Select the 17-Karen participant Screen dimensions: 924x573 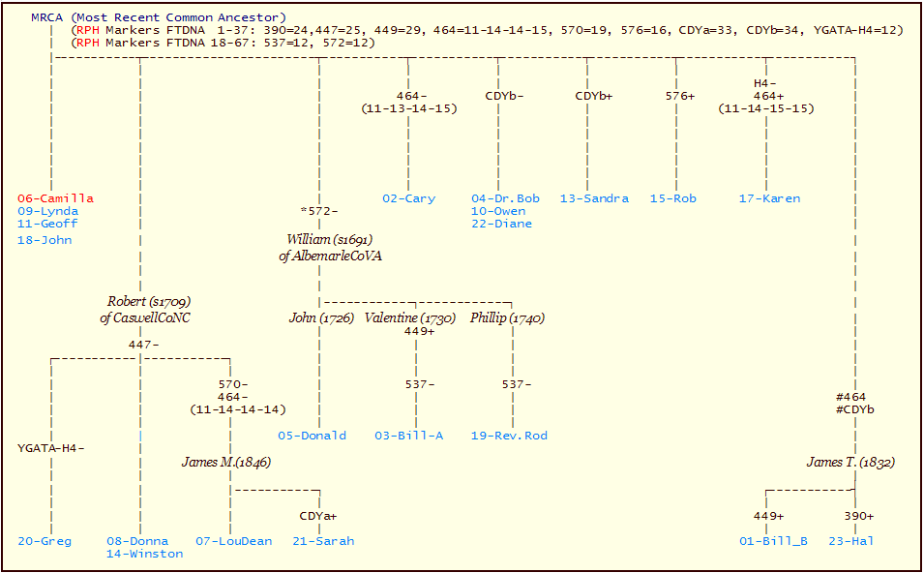769,198
